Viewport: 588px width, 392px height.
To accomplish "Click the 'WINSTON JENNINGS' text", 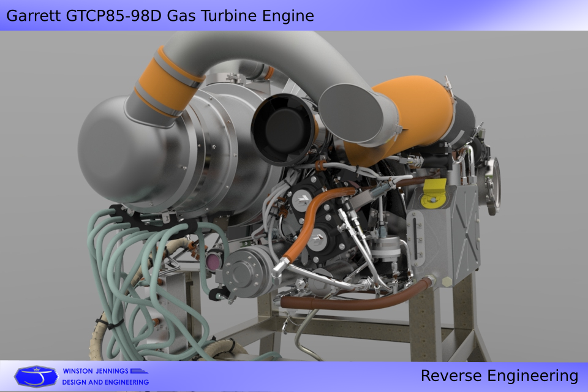I will coord(96,371).
